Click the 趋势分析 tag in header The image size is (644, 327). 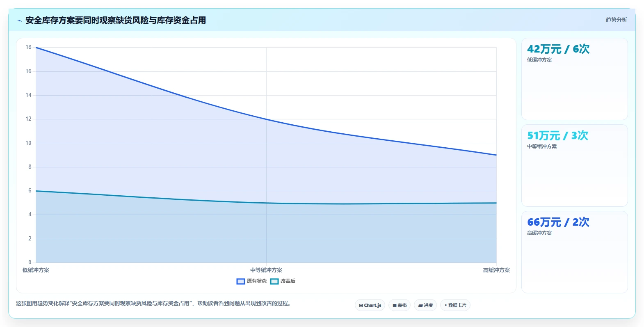point(616,20)
